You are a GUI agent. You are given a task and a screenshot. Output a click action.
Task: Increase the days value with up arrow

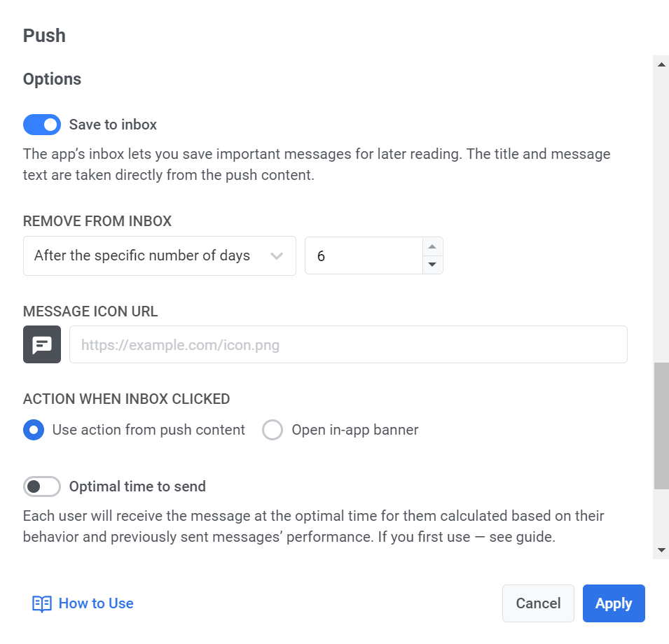click(x=432, y=247)
